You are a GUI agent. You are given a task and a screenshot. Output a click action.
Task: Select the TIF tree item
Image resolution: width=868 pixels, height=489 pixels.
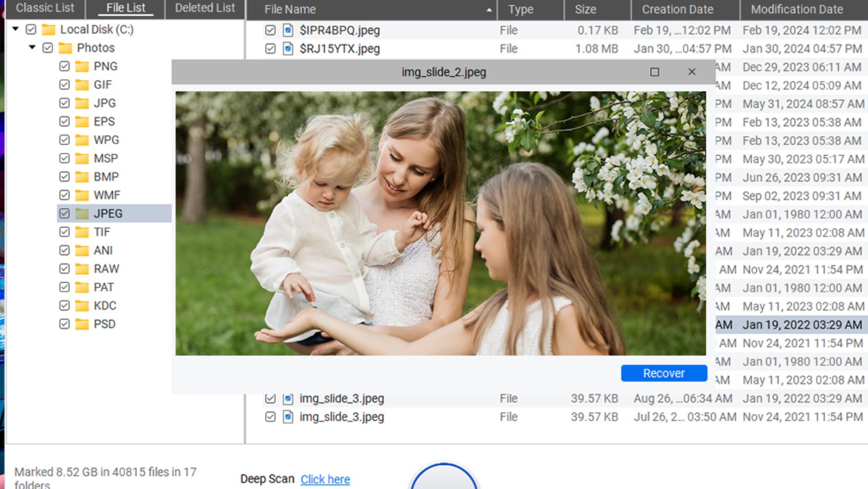point(102,232)
